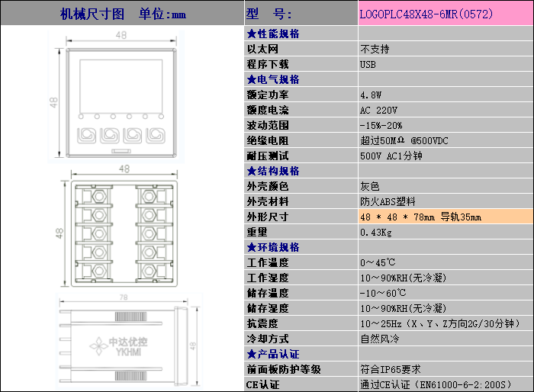Select the 工作湿度 label
Viewport: 534px width, 392px height.
(x=268, y=278)
